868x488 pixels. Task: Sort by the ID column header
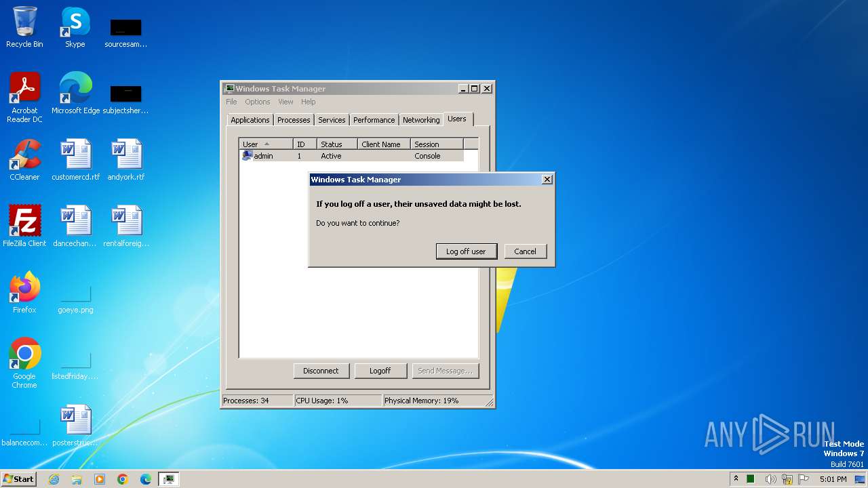[304, 144]
